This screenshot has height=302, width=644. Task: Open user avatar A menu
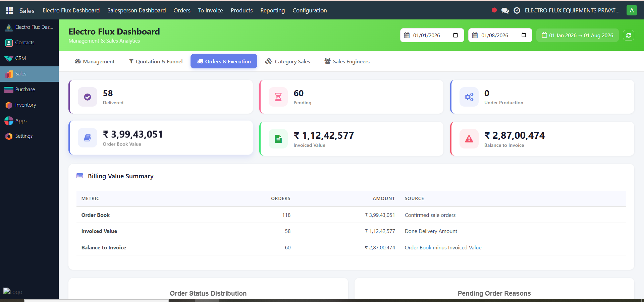pyautogui.click(x=632, y=10)
